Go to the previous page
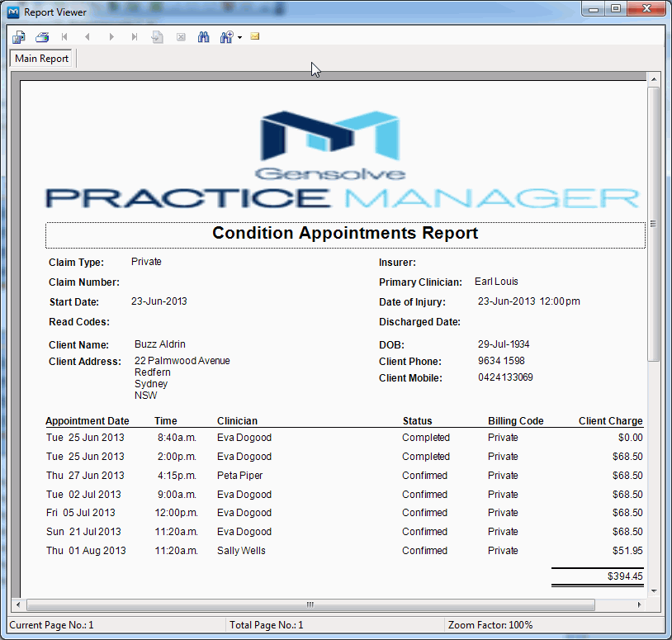672x640 pixels. [x=88, y=36]
